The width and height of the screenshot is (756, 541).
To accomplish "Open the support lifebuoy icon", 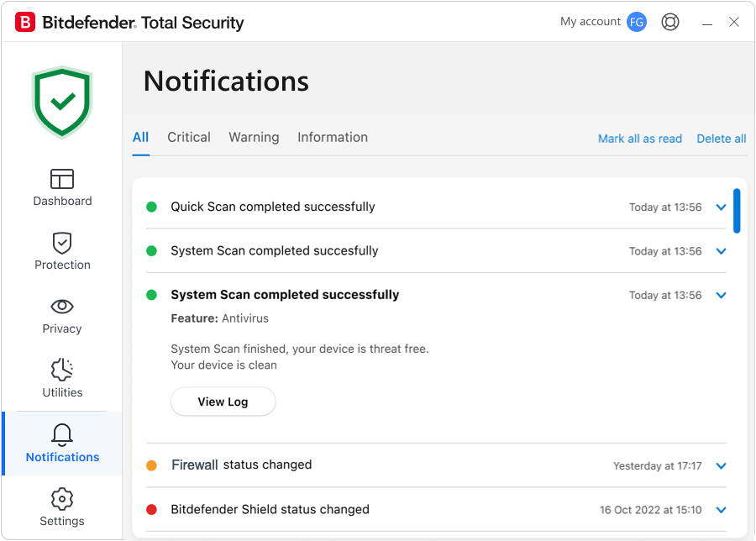I will click(670, 22).
